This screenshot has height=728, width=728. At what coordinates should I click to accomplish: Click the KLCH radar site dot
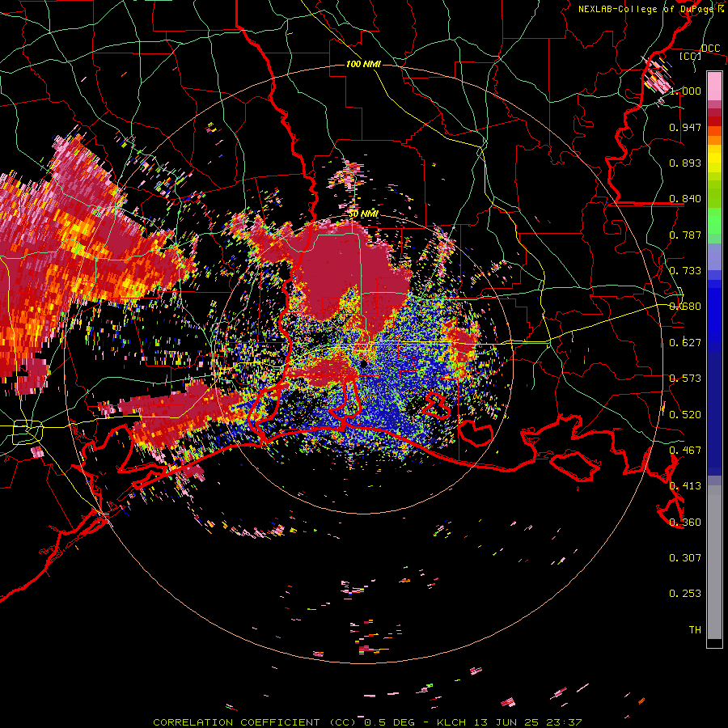[364, 363]
